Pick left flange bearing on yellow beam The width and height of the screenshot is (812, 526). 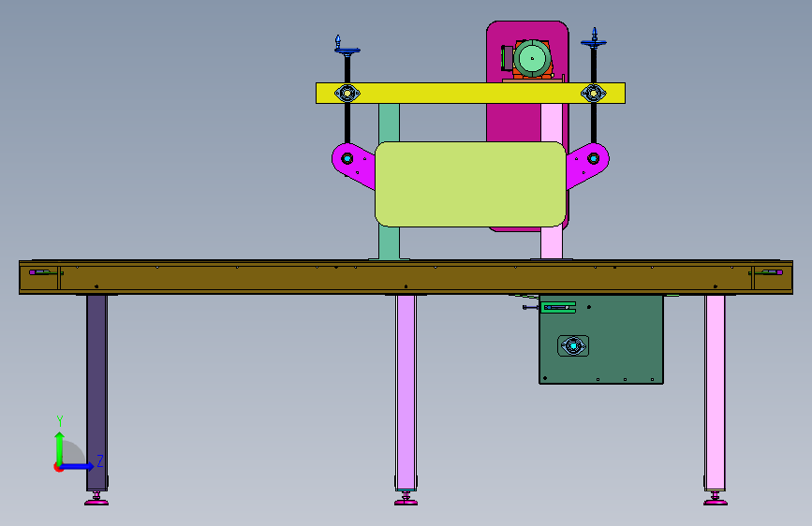(347, 94)
